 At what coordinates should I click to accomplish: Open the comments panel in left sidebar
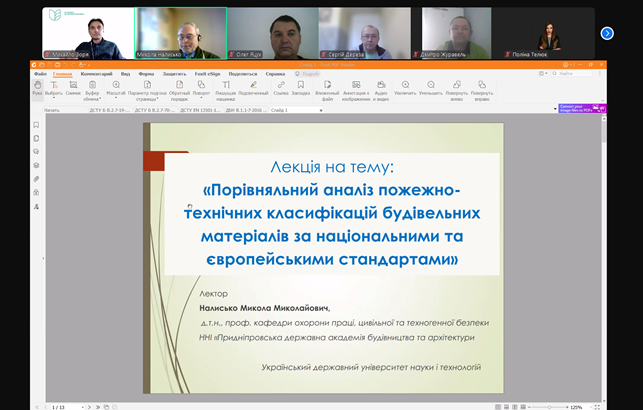(x=36, y=152)
